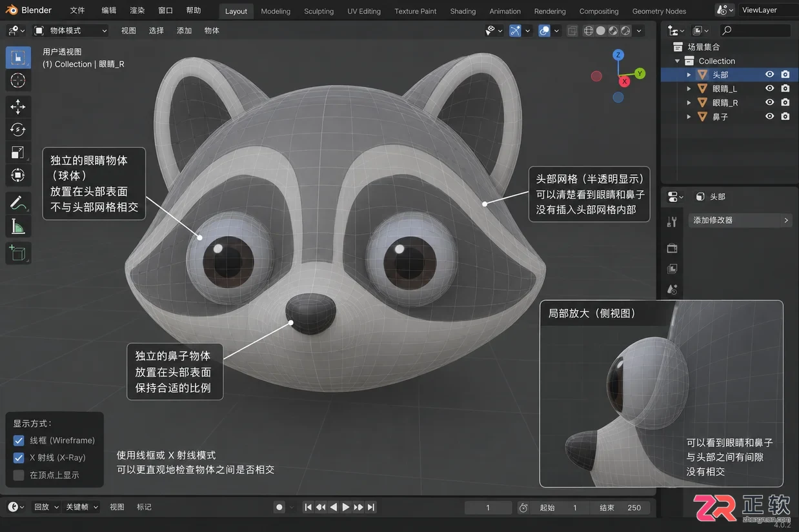
Task: Hide 眼睛_L object with its eye icon
Action: coord(769,88)
